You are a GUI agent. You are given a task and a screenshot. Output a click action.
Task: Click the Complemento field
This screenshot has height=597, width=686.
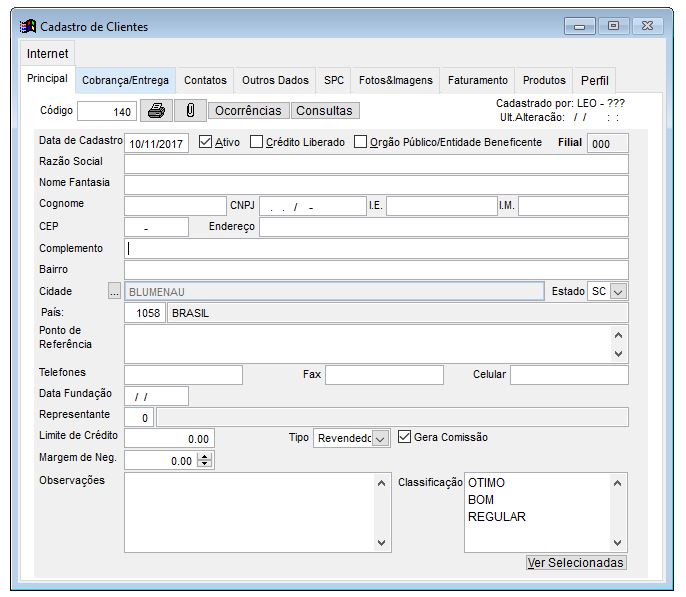pyautogui.click(x=376, y=248)
